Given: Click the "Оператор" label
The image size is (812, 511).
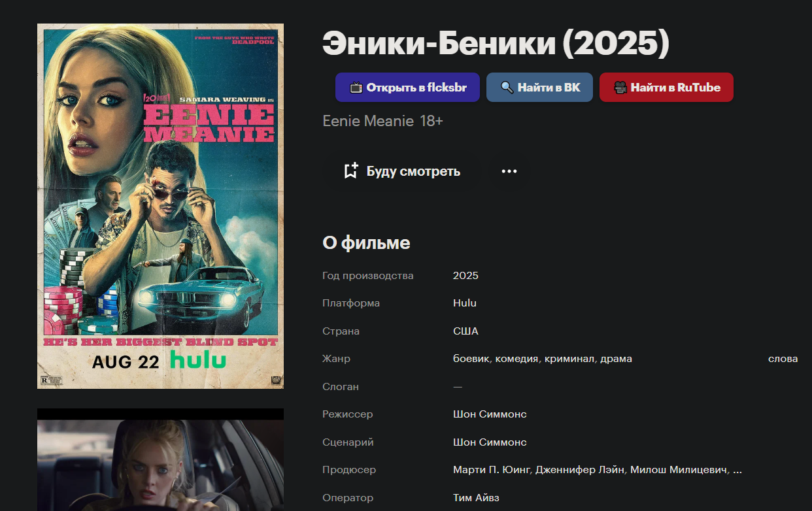Looking at the screenshot, I should pos(348,498).
